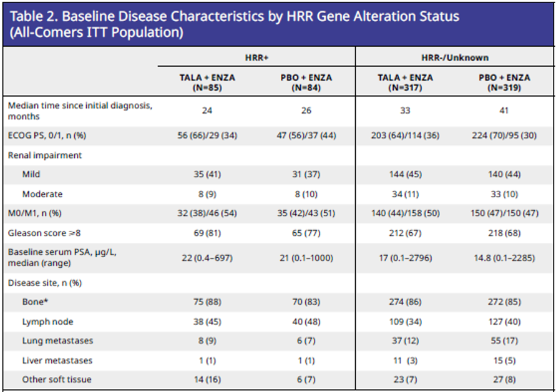This screenshot has width=556, height=392.
Task: Select the Lymph node row label
Action: coord(47,321)
